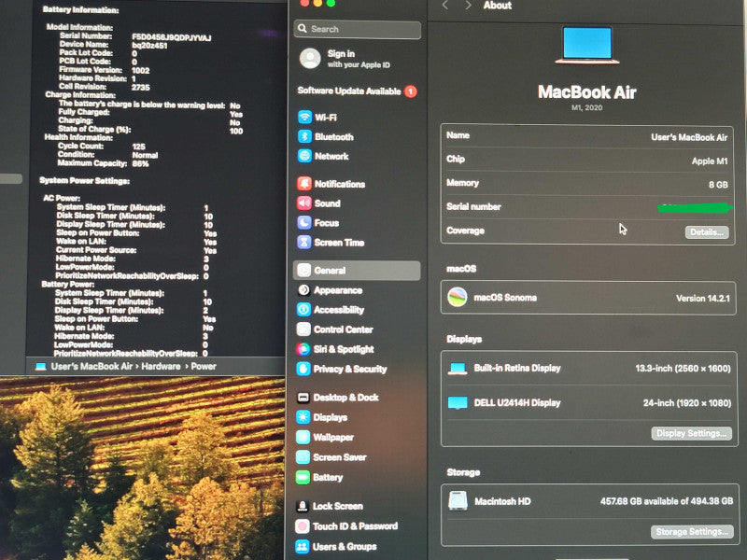Click the Version 14.2.1 text
This screenshot has width=747, height=560.
pyautogui.click(x=703, y=298)
